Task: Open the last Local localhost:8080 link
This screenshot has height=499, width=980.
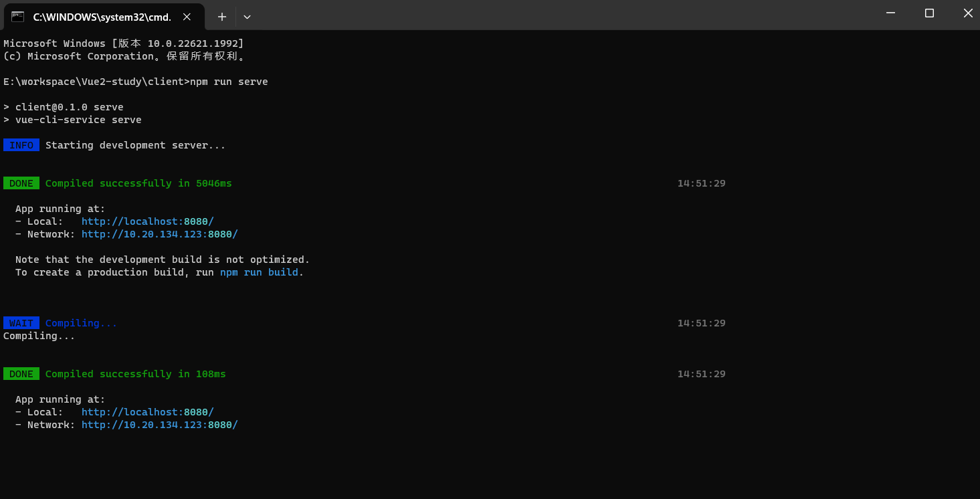Action: [x=147, y=412]
